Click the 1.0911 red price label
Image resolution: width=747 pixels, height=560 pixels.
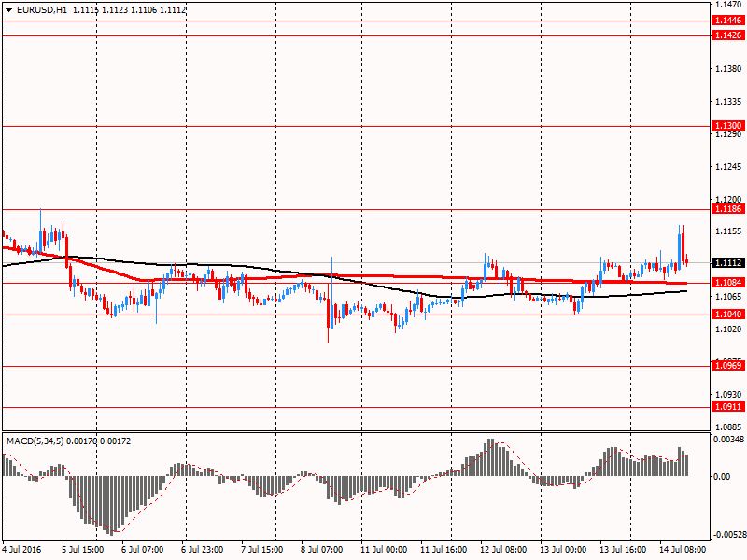point(727,407)
